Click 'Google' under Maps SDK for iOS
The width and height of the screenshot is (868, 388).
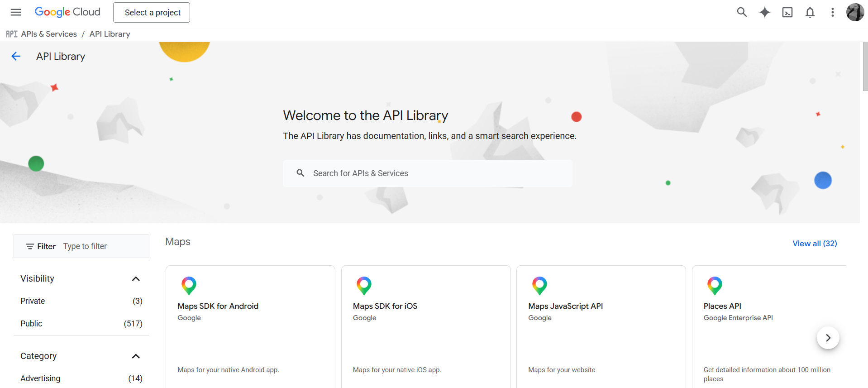point(364,318)
